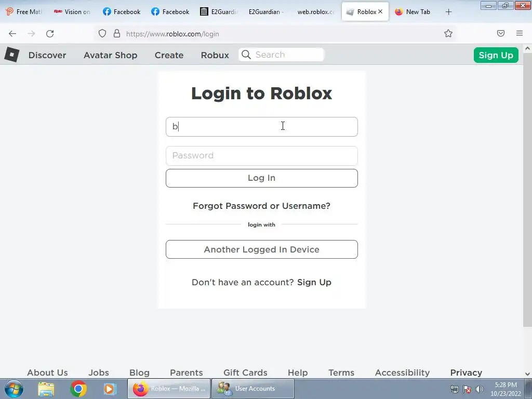Reload the page with refresh icon
The height and width of the screenshot is (399, 532).
pos(50,34)
